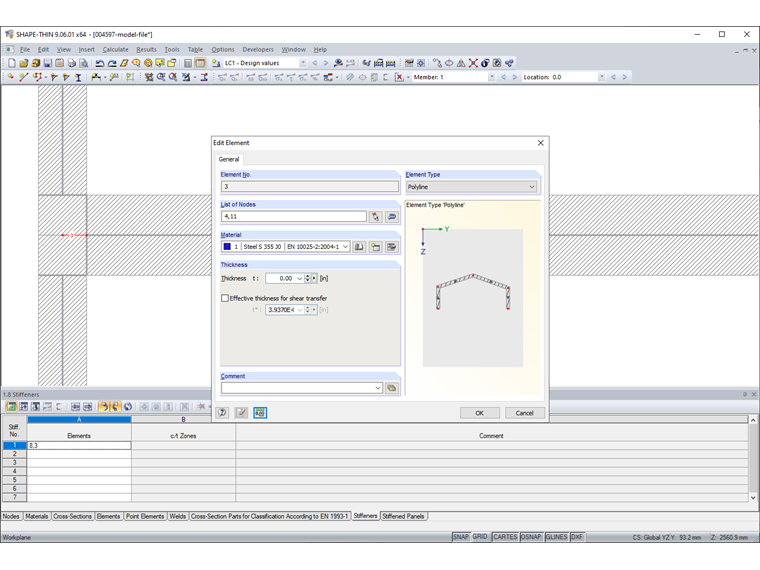The height and width of the screenshot is (570, 760).
Task: Click the red X delete icon in main toolbar
Action: [x=473, y=63]
